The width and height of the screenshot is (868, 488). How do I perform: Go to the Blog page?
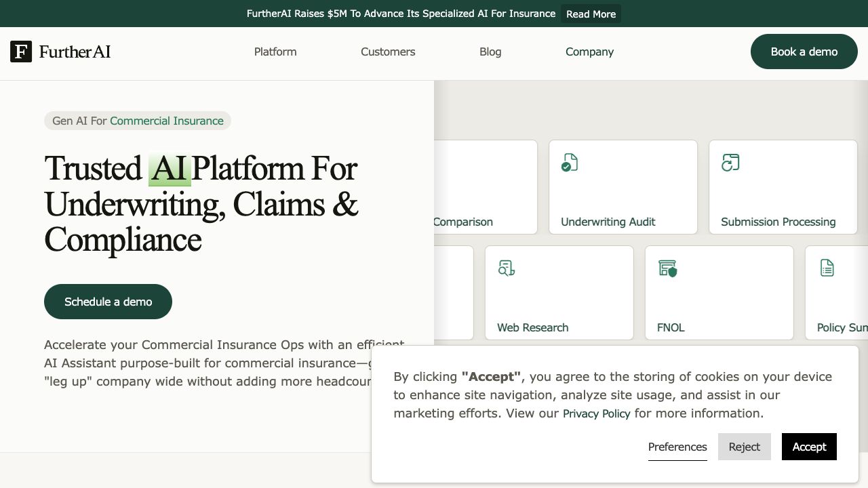click(x=490, y=52)
